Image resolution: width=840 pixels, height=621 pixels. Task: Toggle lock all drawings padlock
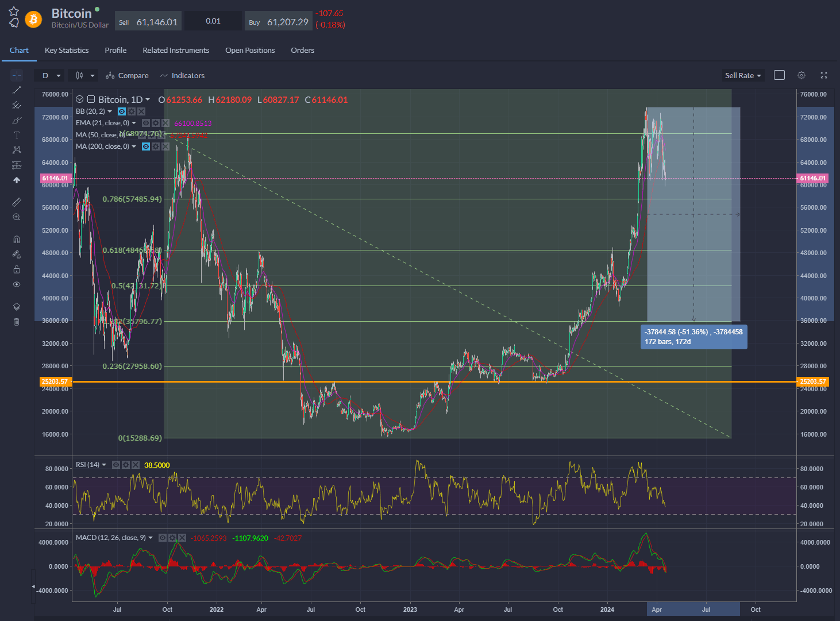pyautogui.click(x=17, y=269)
